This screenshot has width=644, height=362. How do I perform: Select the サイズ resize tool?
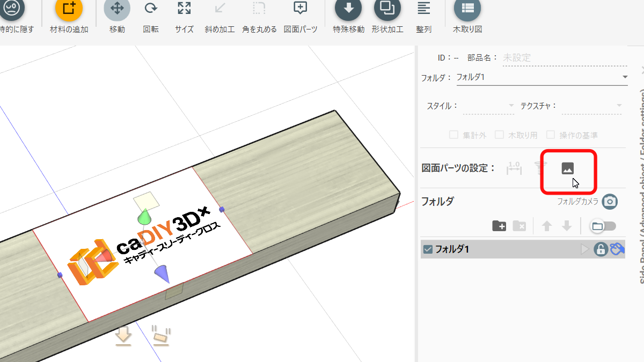point(184,9)
